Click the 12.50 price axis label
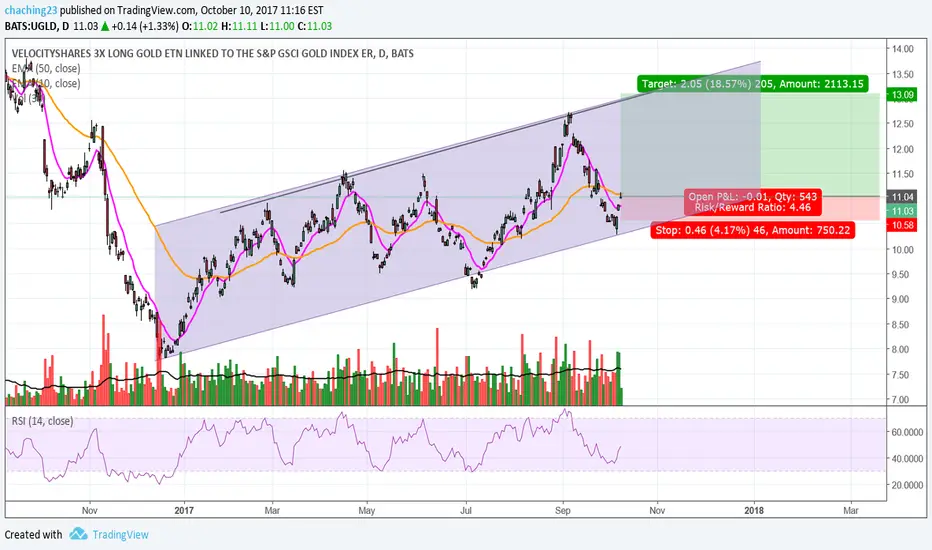932x550 pixels. 902,124
